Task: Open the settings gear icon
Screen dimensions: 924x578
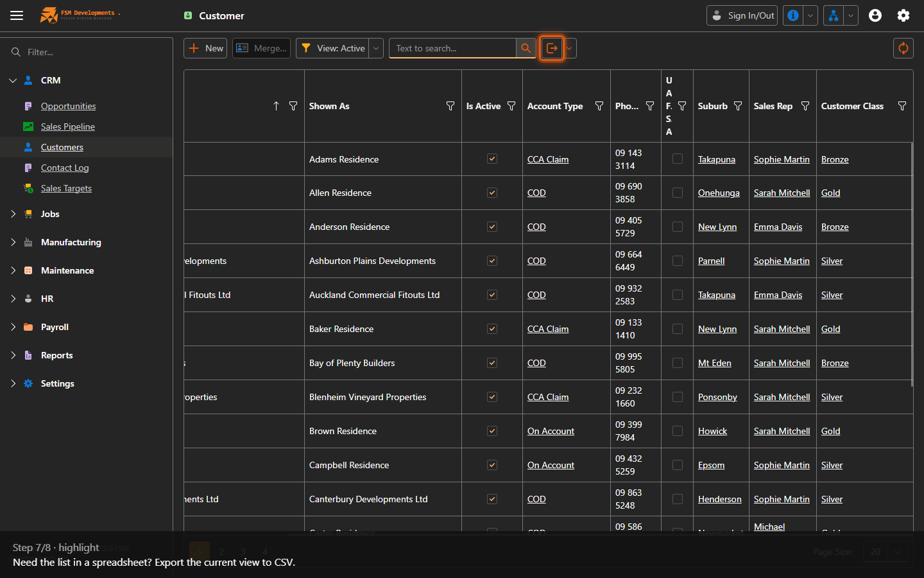Action: pyautogui.click(x=903, y=15)
